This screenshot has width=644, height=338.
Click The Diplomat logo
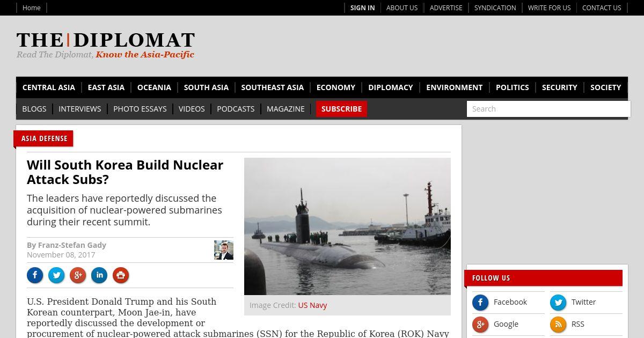[105, 45]
